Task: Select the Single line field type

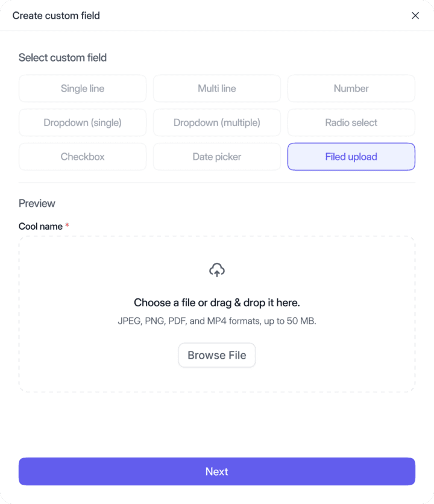Action: point(83,89)
